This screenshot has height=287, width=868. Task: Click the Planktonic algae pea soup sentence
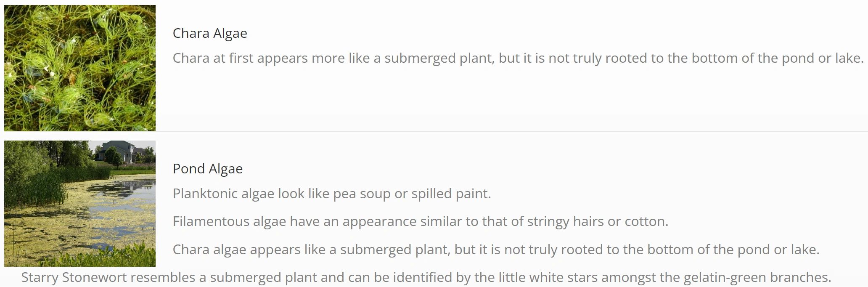[332, 194]
